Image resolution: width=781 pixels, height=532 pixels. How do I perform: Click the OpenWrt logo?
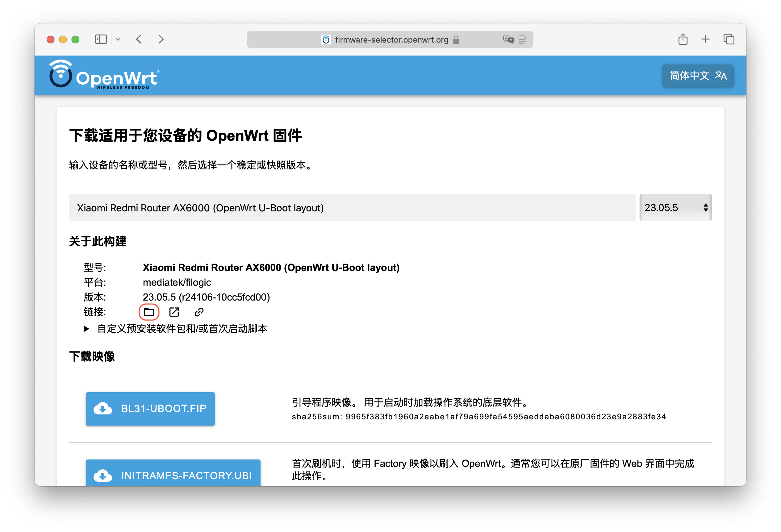tap(104, 75)
